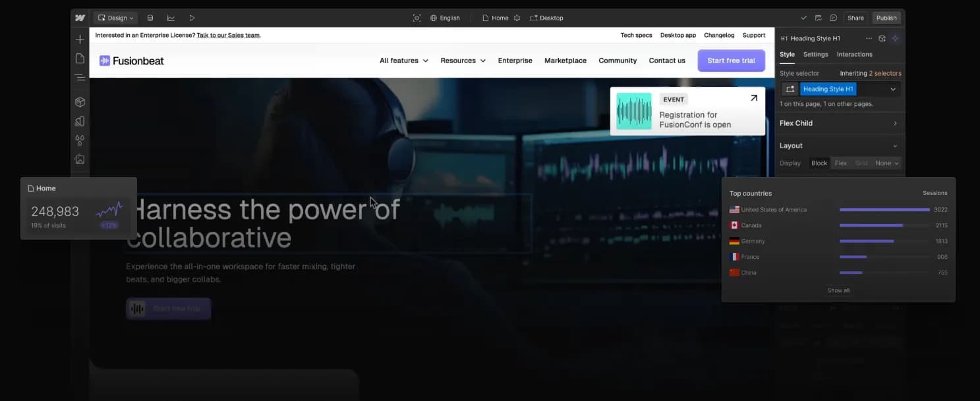Click Contact us in site navigation
This screenshot has height=401, width=980.
point(667,61)
